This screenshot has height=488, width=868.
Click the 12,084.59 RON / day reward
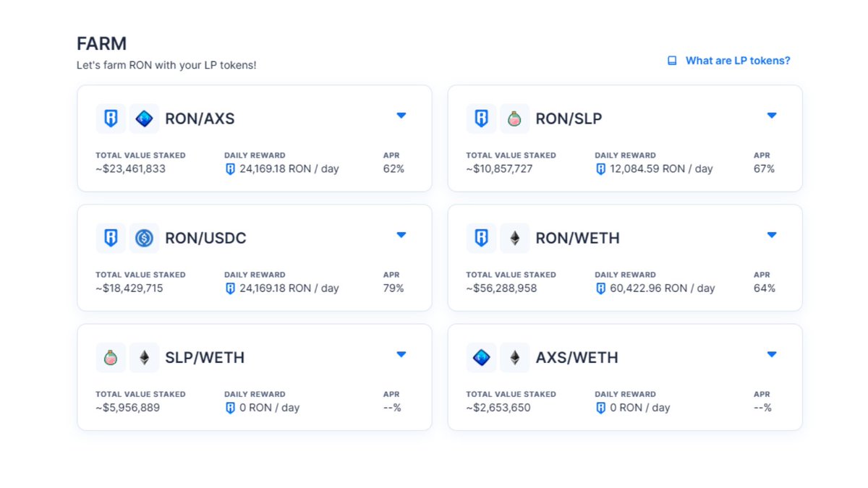coord(661,169)
